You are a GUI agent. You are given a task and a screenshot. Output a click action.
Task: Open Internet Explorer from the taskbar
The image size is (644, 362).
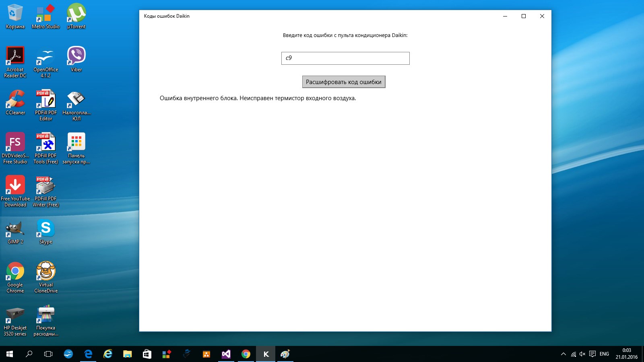point(108,354)
